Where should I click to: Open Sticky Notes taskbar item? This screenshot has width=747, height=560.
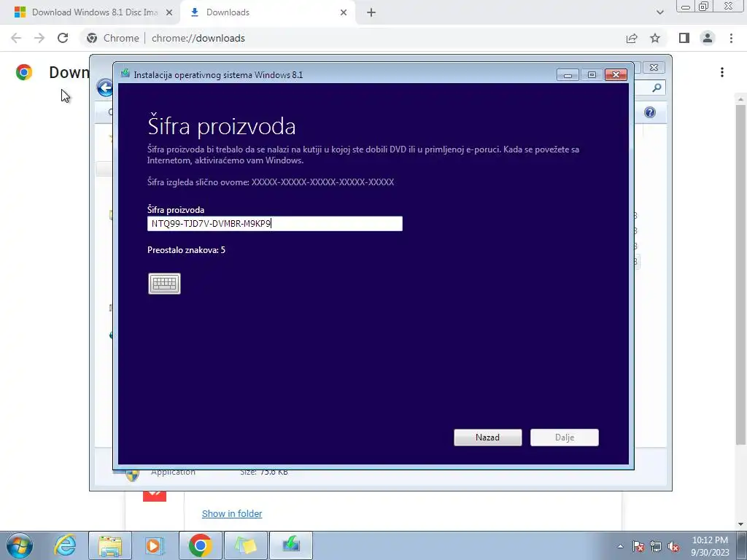tap(246, 545)
